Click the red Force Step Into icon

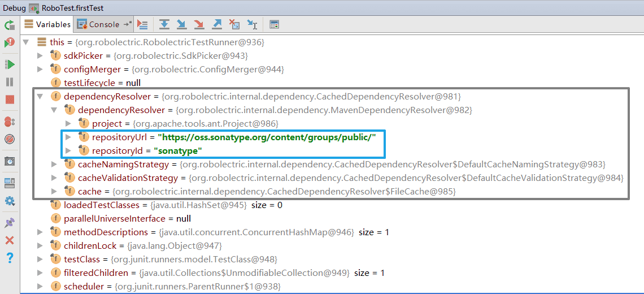pyautogui.click(x=199, y=25)
